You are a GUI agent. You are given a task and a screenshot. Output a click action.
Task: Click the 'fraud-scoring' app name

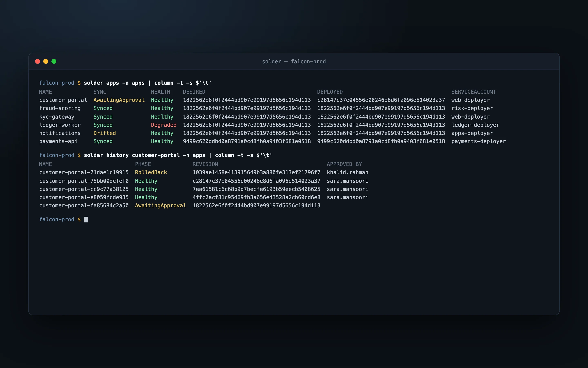[60, 108]
